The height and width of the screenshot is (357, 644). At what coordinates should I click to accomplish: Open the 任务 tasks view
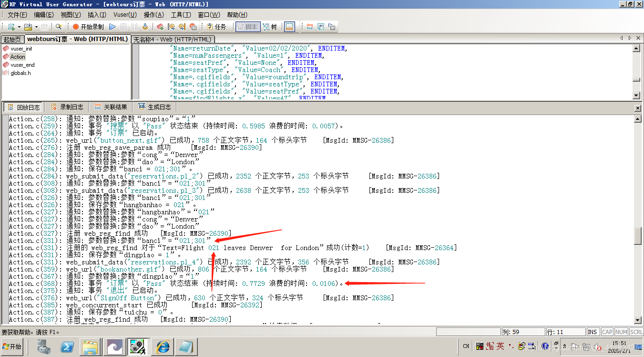click(216, 27)
